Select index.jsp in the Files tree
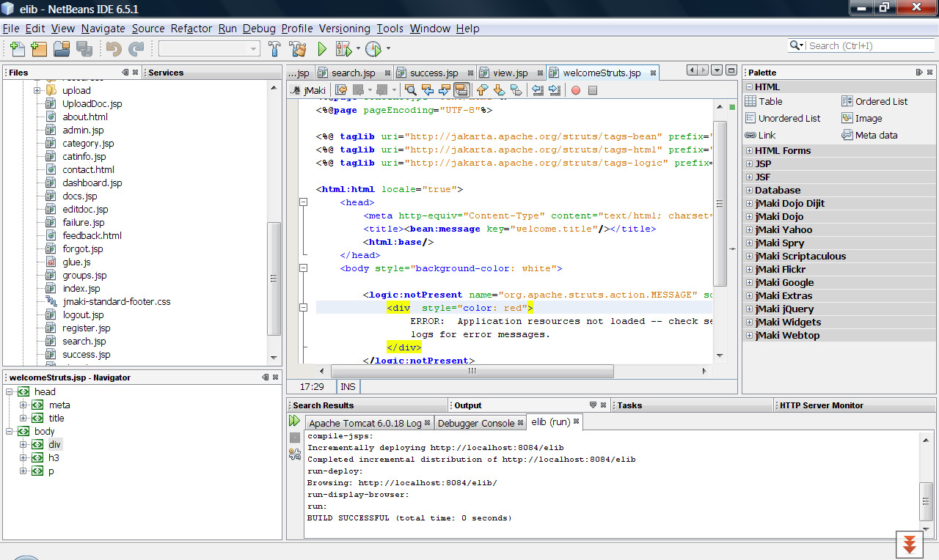The height and width of the screenshot is (560, 939). (81, 289)
